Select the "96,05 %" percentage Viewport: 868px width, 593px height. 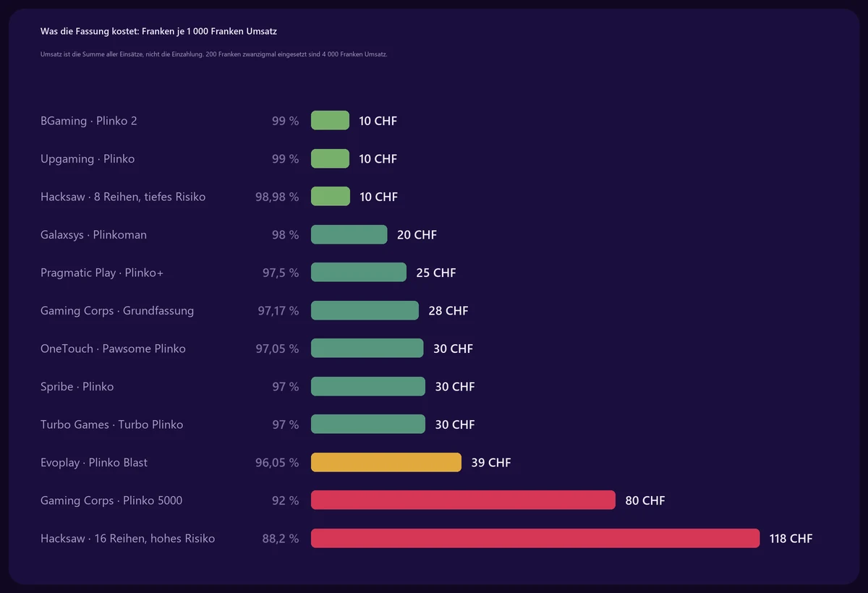pos(277,463)
